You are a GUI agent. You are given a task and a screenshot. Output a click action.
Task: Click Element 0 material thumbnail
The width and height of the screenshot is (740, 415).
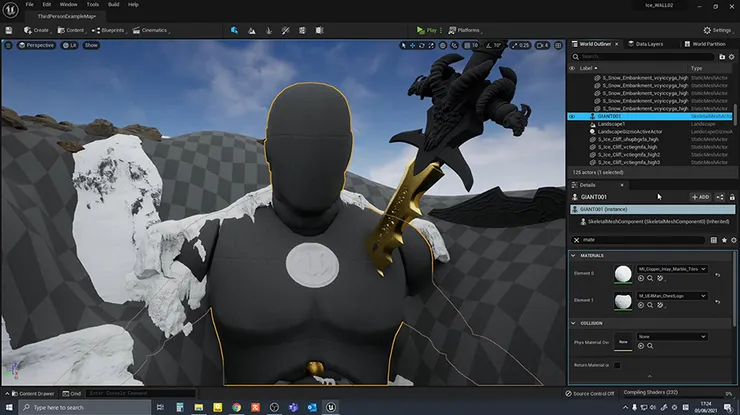click(x=623, y=274)
